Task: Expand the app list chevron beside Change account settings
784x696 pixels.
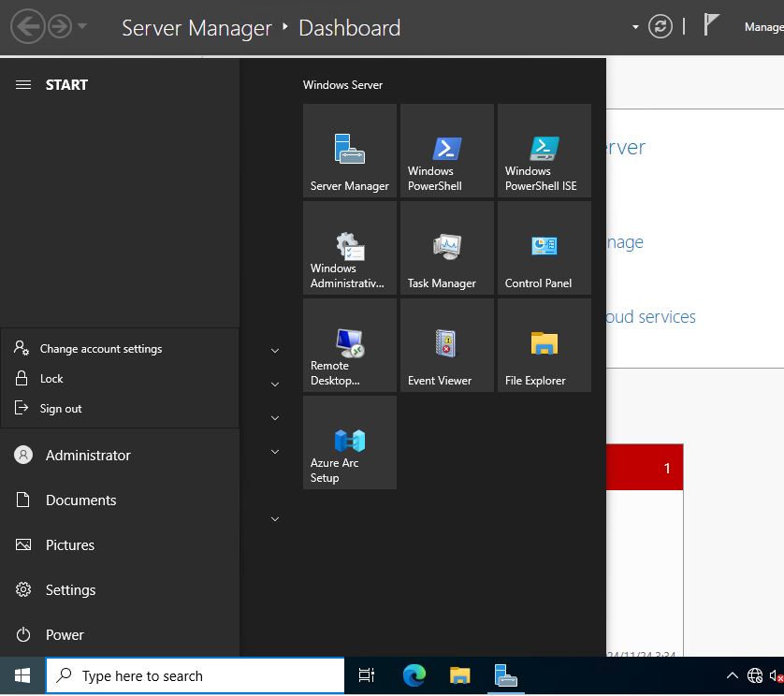Action: point(275,351)
